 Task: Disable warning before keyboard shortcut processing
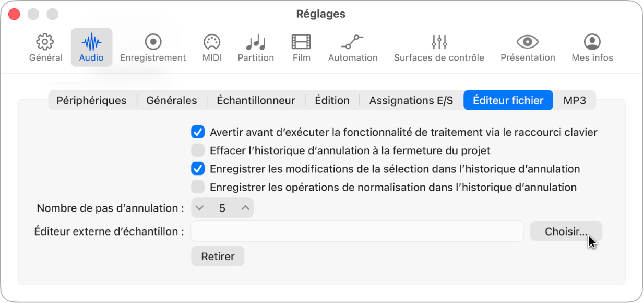coord(198,132)
